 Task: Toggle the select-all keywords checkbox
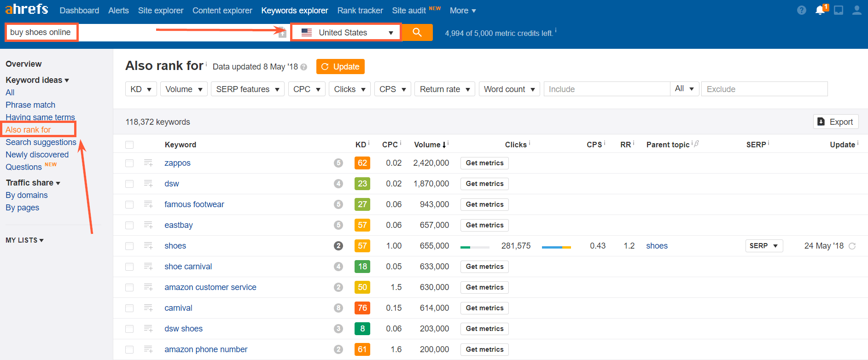click(x=129, y=145)
